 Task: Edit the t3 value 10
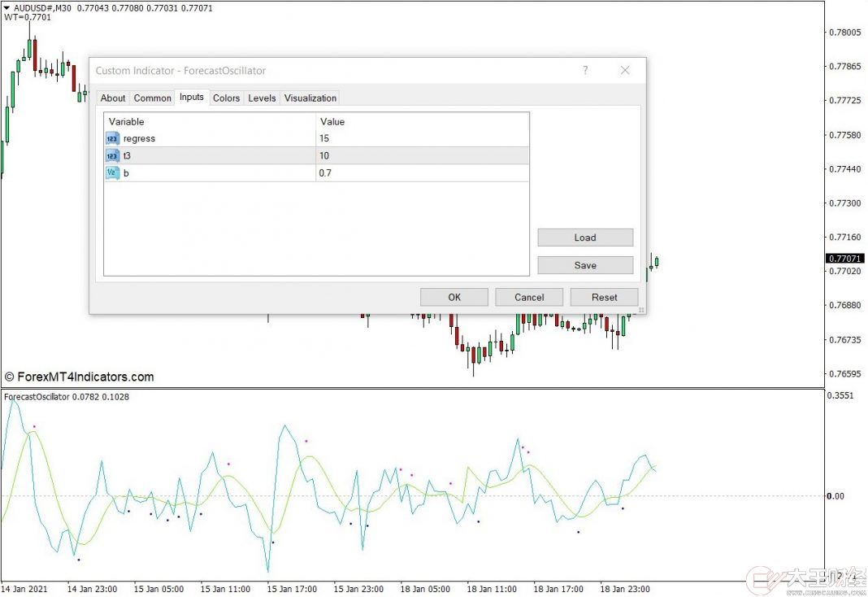423,155
